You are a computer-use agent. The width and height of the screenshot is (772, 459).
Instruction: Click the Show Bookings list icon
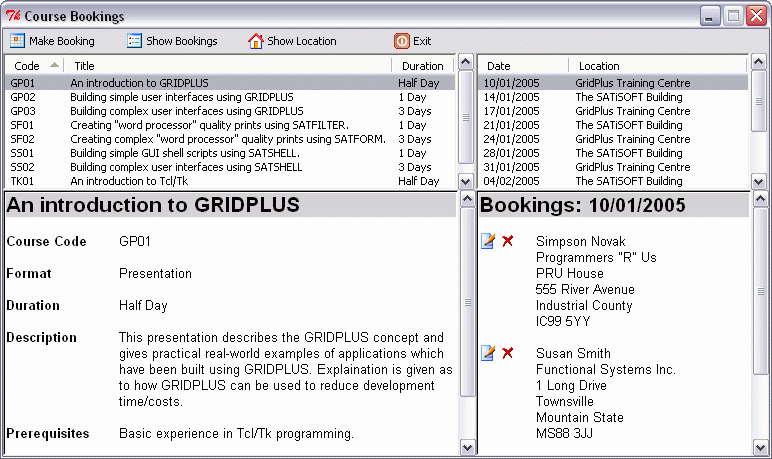(134, 41)
